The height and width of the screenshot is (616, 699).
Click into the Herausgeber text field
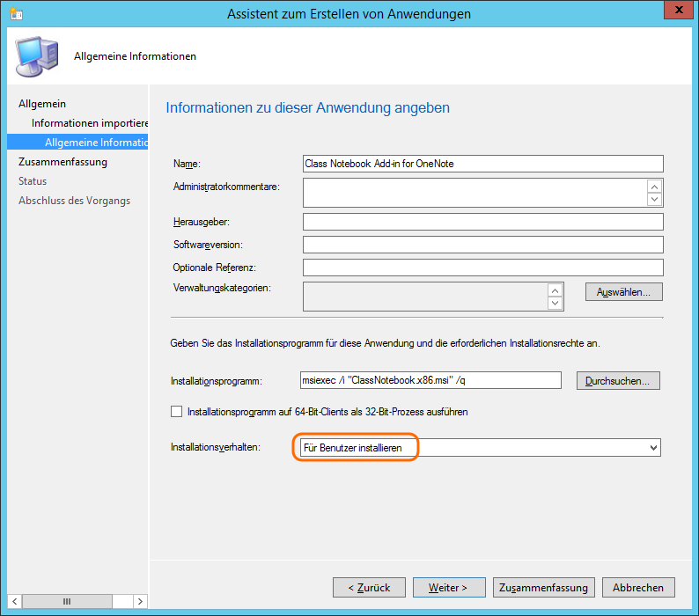click(x=482, y=222)
